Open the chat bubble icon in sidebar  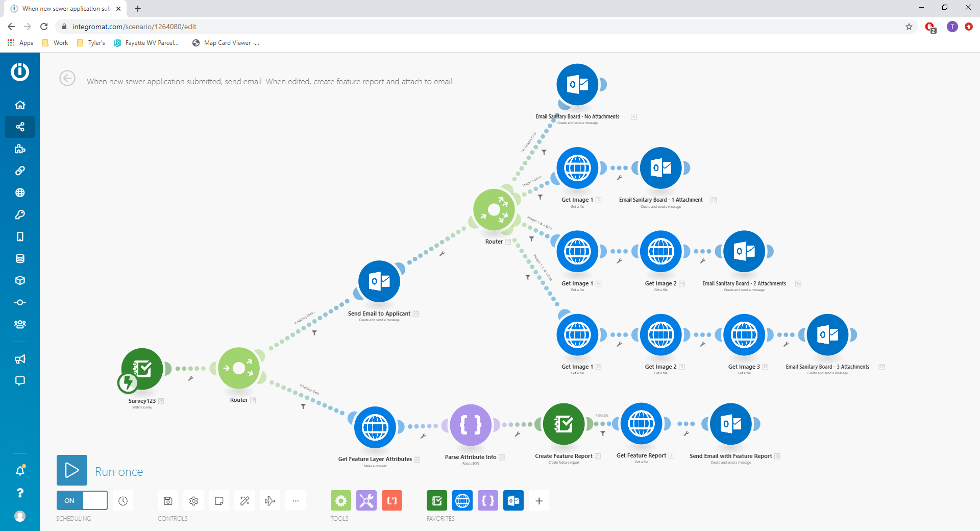click(20, 381)
